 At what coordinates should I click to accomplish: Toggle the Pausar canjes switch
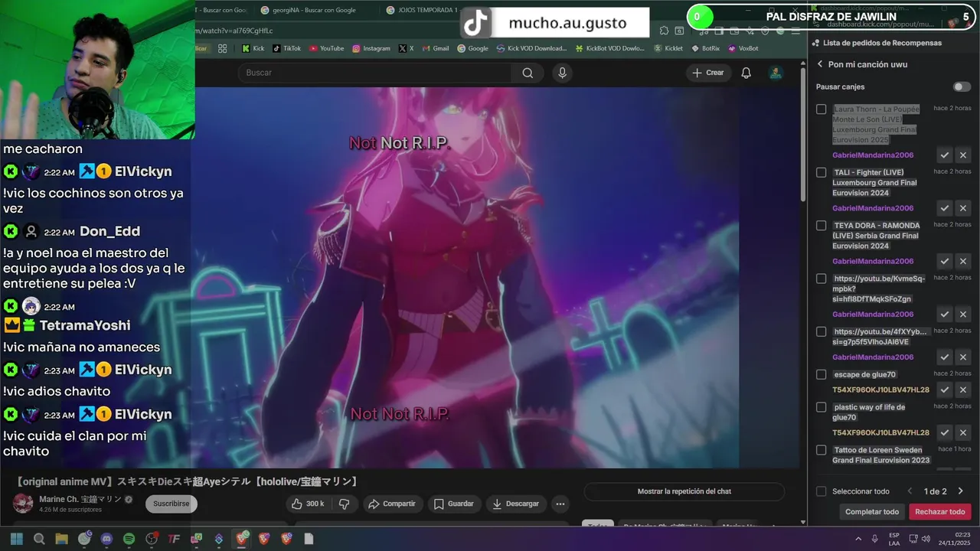(962, 86)
